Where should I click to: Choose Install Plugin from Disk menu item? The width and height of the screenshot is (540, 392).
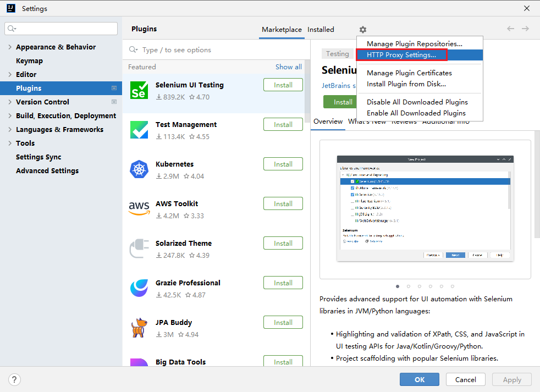coord(420,84)
